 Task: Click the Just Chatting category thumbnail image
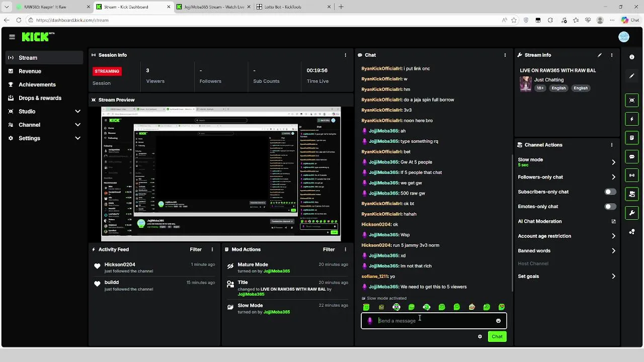point(526,84)
